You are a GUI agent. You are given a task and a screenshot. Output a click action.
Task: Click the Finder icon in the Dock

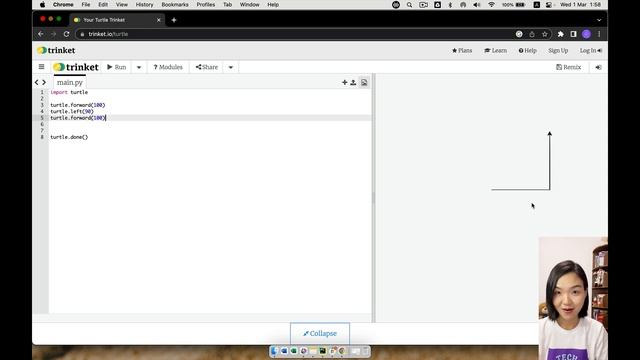click(274, 351)
